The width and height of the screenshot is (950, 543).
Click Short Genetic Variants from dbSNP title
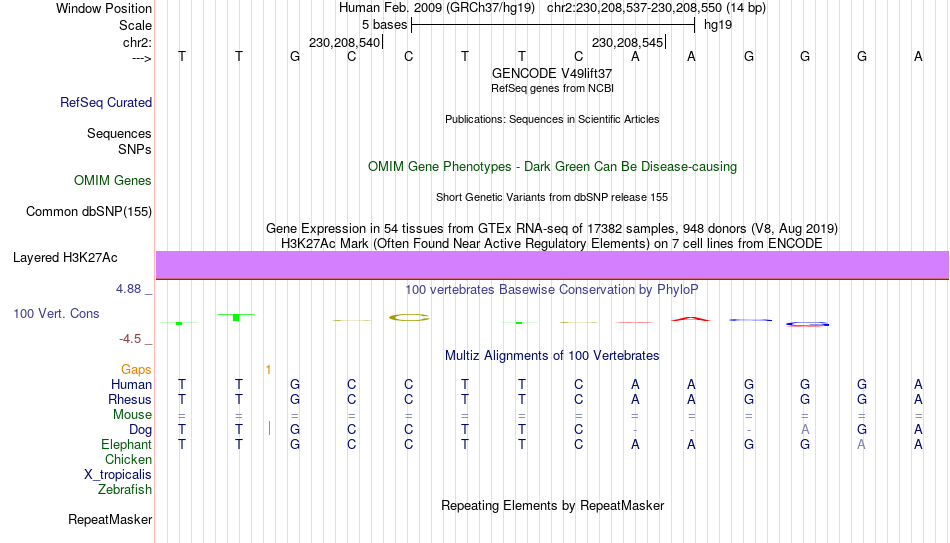click(552, 198)
